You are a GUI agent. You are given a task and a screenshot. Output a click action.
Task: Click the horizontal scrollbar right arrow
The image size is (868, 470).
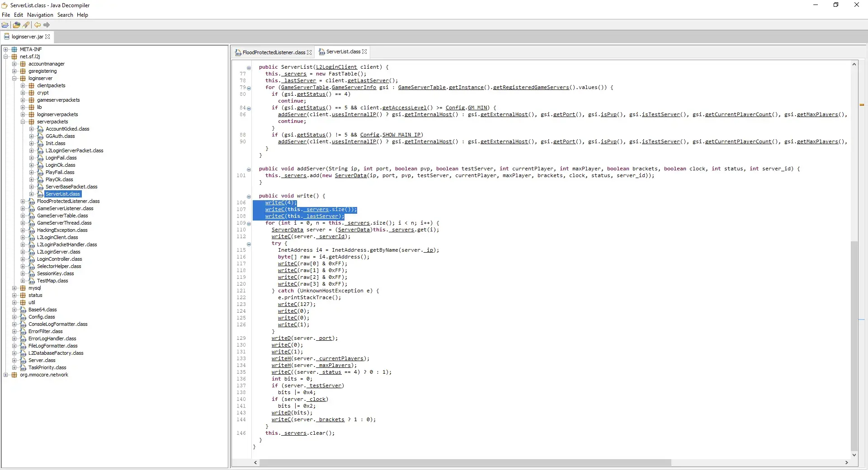pyautogui.click(x=846, y=463)
